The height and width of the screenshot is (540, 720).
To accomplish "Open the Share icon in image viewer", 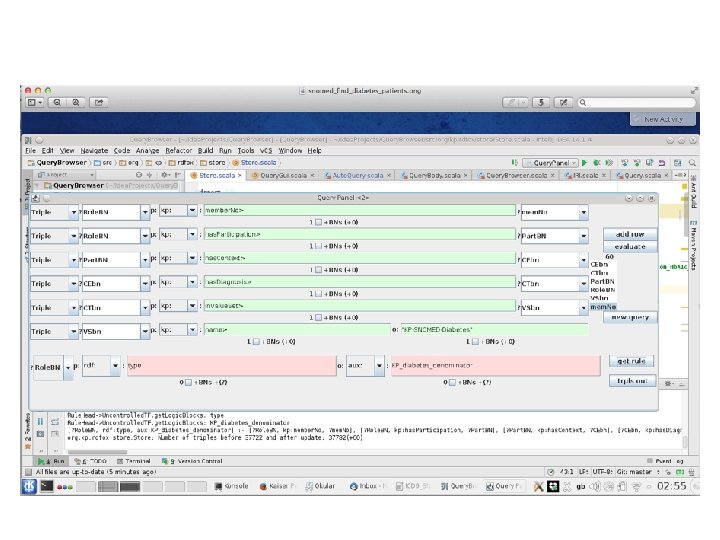I will point(99,102).
